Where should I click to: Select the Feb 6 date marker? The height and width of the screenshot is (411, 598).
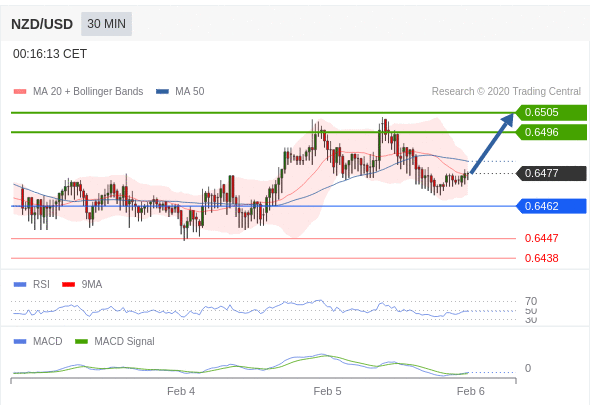pos(471,392)
